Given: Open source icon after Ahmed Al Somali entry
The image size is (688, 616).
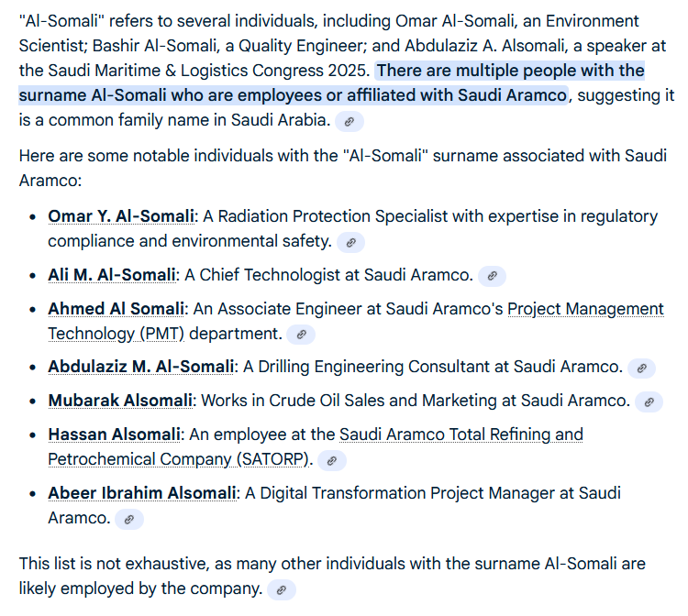Looking at the screenshot, I should pos(301,335).
